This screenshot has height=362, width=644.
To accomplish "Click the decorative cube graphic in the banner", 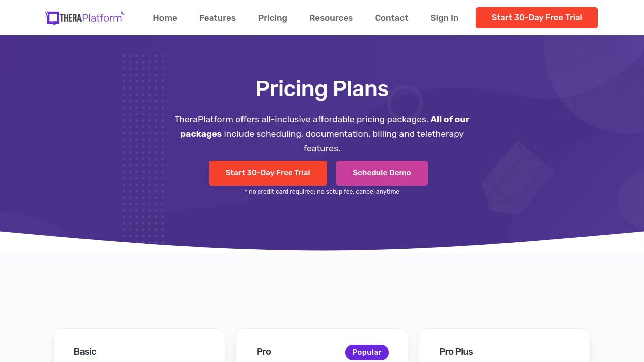I will tap(516, 178).
